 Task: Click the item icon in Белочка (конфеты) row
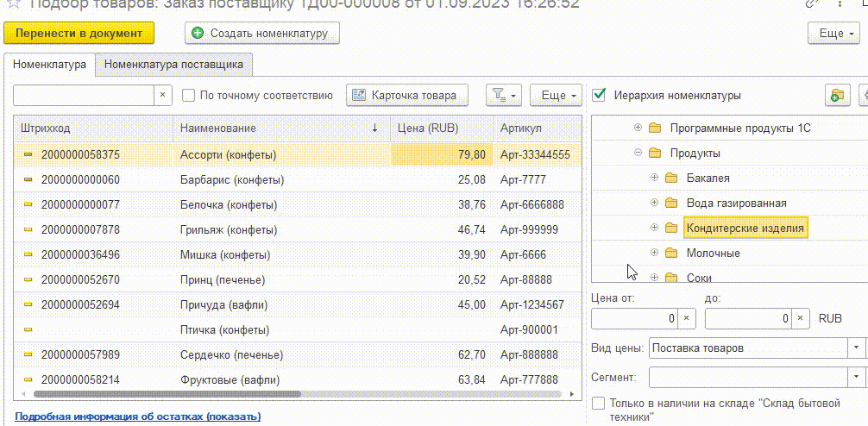[x=28, y=204]
